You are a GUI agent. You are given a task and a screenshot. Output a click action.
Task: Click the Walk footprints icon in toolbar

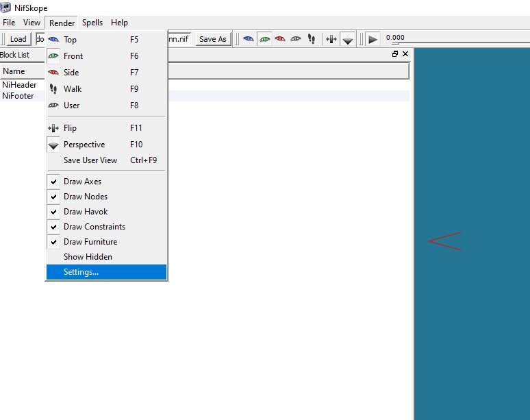pyautogui.click(x=312, y=39)
